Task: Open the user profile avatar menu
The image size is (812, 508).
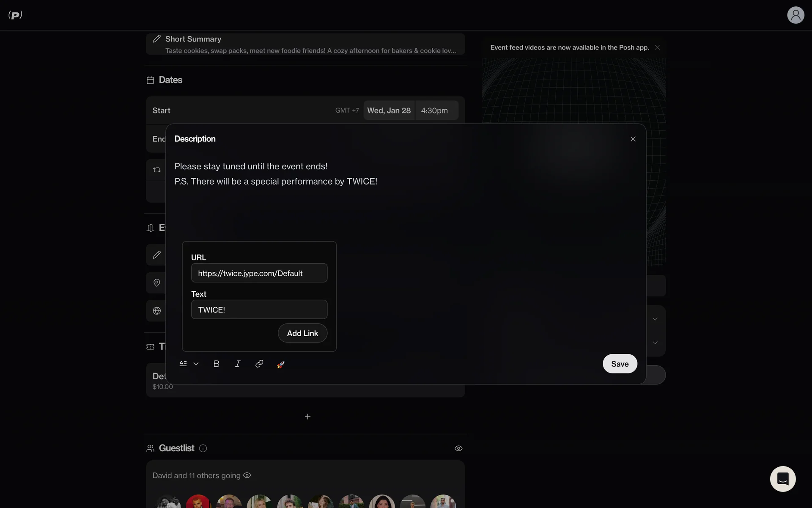Action: pyautogui.click(x=796, y=15)
